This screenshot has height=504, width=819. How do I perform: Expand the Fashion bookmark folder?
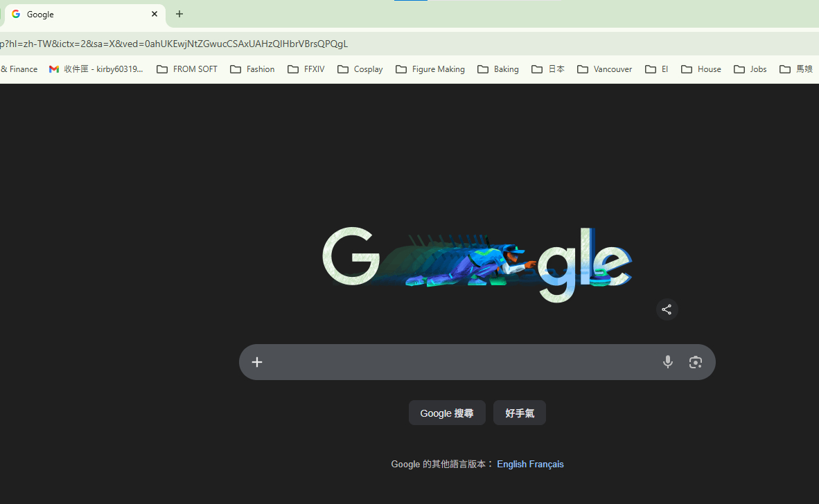pos(252,69)
